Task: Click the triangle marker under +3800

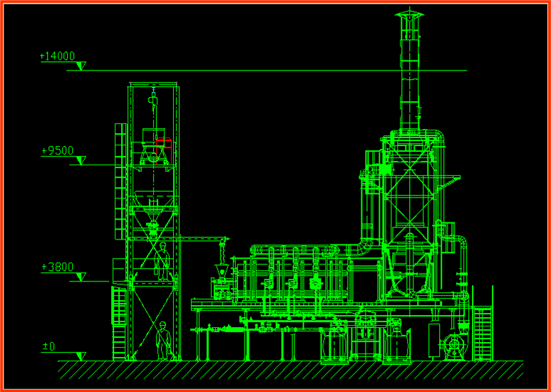Action: pos(81,277)
